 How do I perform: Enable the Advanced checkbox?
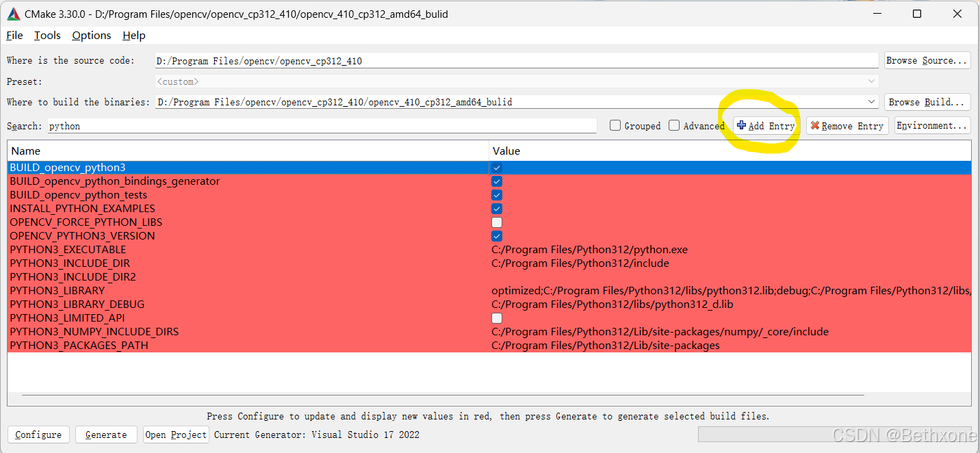point(674,125)
